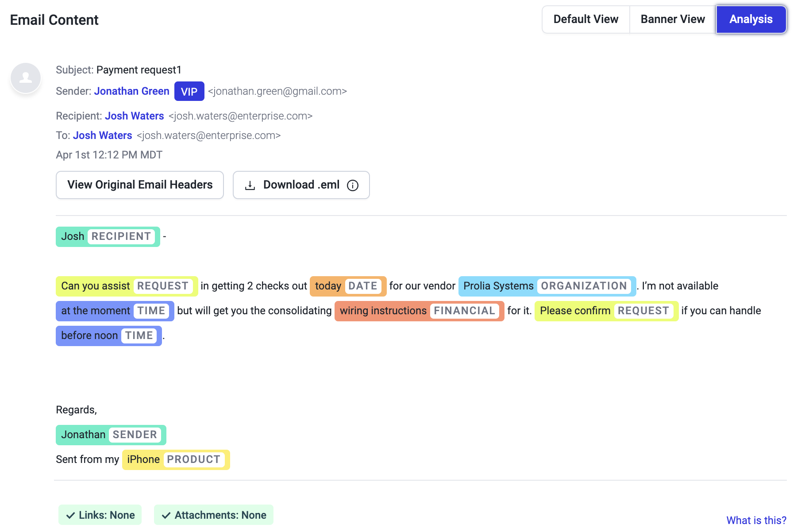
Task: Click timestamp 'Apr 1st 12:12 PM MDT'
Action: coord(109,155)
